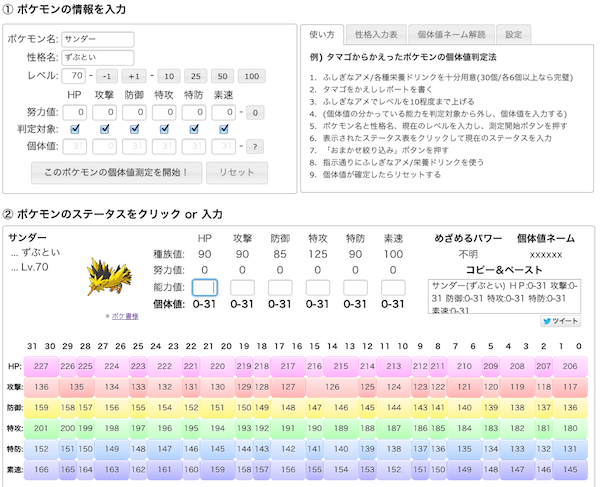
Task: Open the ポケ書様 link
Action: pos(125,316)
